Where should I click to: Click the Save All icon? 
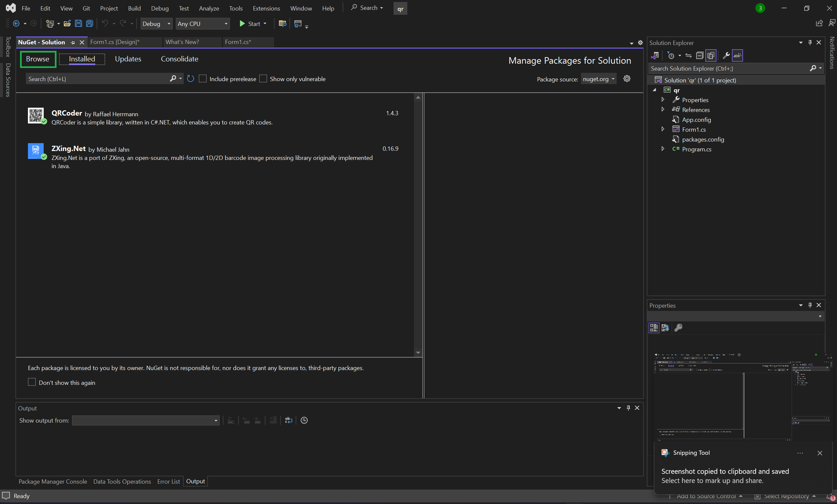[89, 23]
